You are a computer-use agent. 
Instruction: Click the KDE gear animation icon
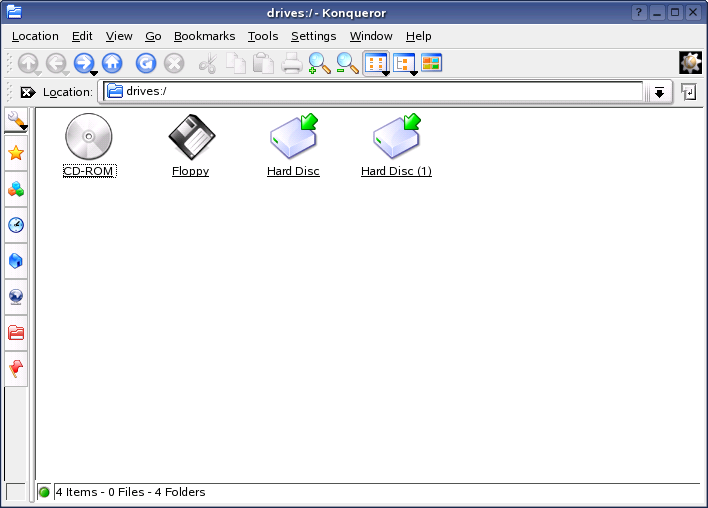(690, 63)
